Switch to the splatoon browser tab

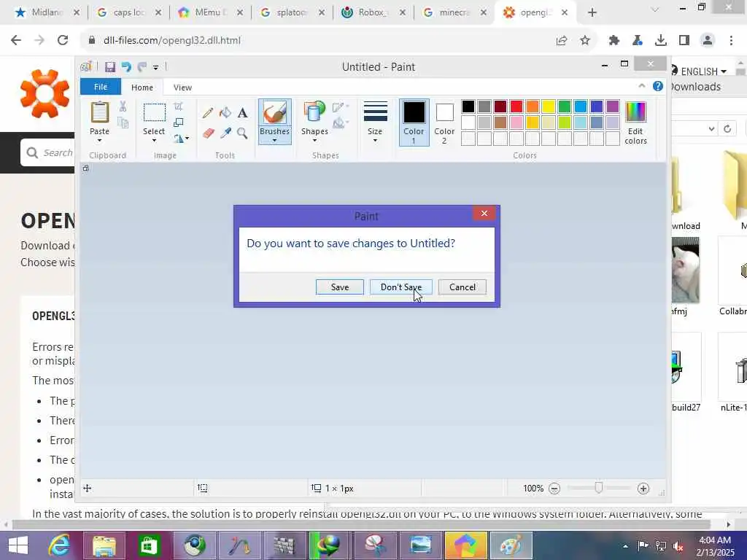292,12
